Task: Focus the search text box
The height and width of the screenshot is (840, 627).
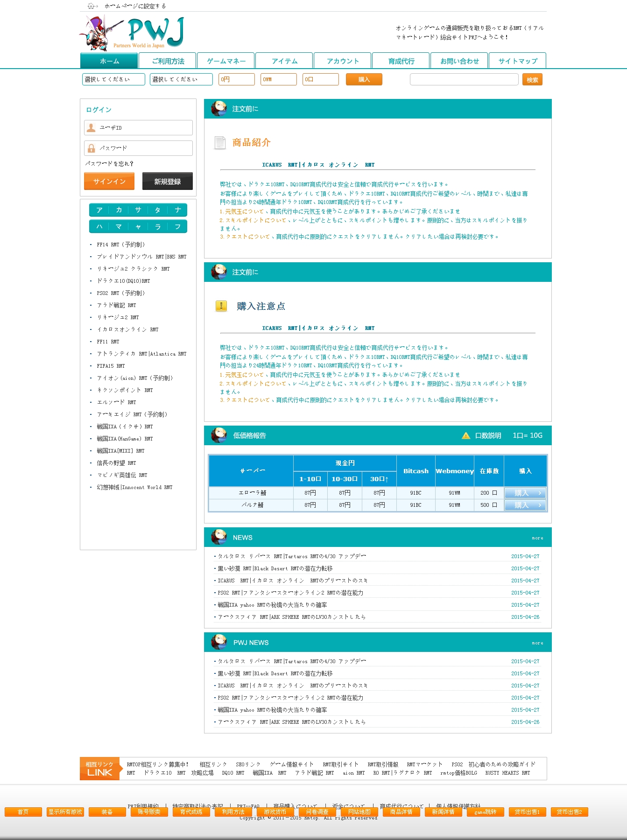Action: point(464,79)
